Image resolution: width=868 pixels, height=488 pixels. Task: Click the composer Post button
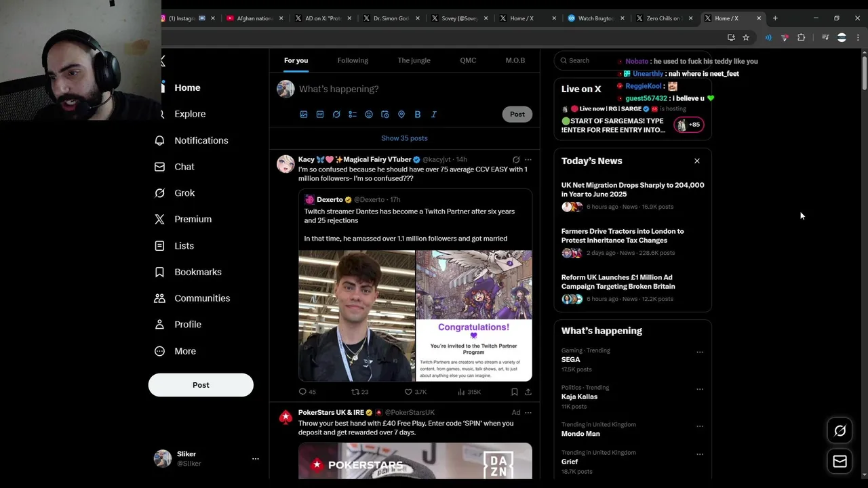point(517,114)
